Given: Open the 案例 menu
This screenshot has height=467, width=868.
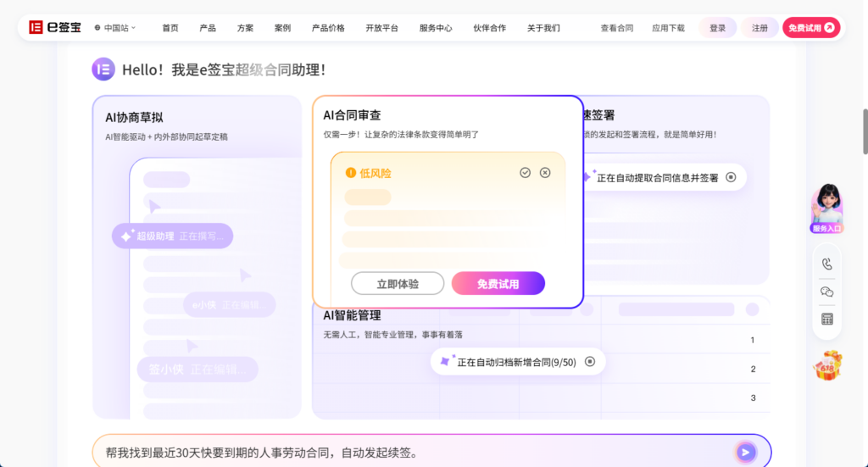Looking at the screenshot, I should [x=282, y=28].
